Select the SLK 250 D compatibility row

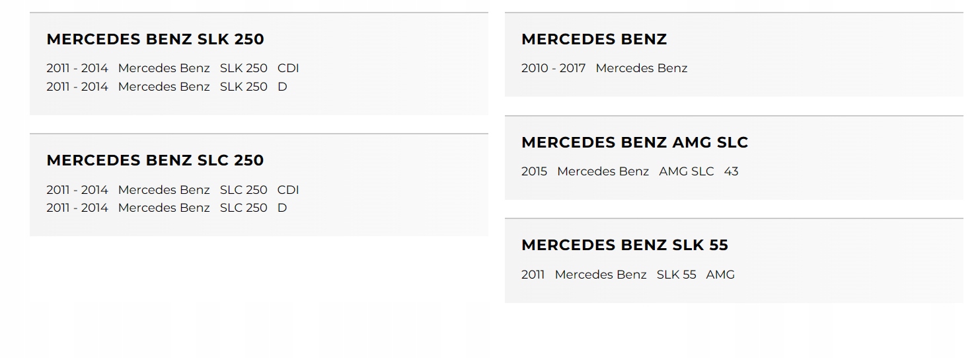[x=167, y=87]
